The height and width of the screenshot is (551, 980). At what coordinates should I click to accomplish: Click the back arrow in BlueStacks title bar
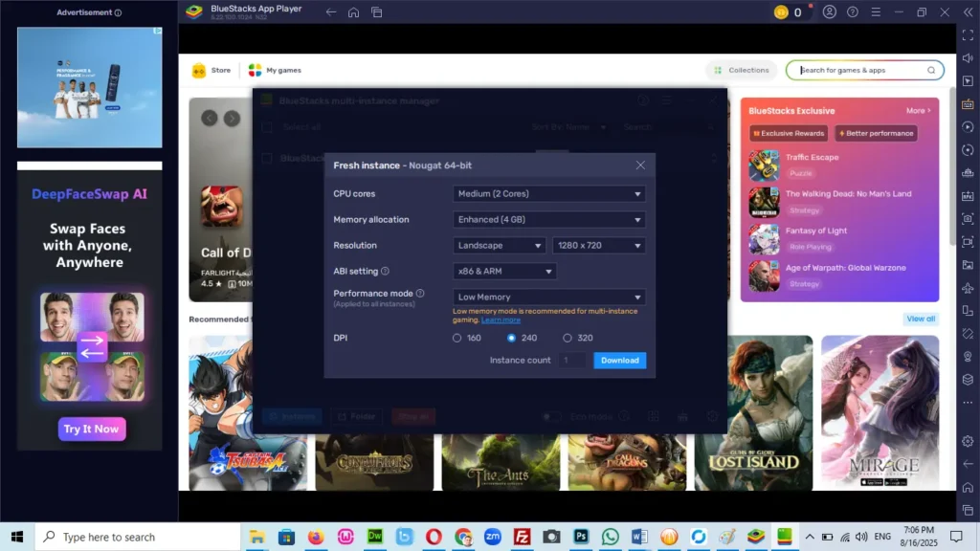(331, 12)
